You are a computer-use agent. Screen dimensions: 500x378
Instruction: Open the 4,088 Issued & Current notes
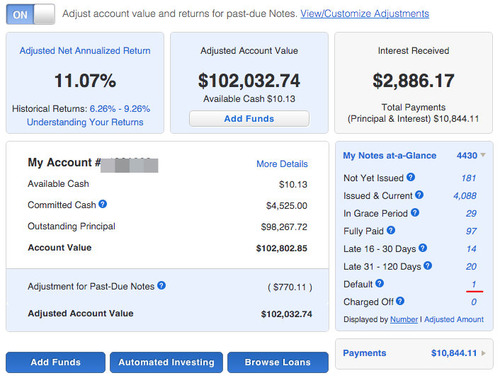[x=465, y=196]
